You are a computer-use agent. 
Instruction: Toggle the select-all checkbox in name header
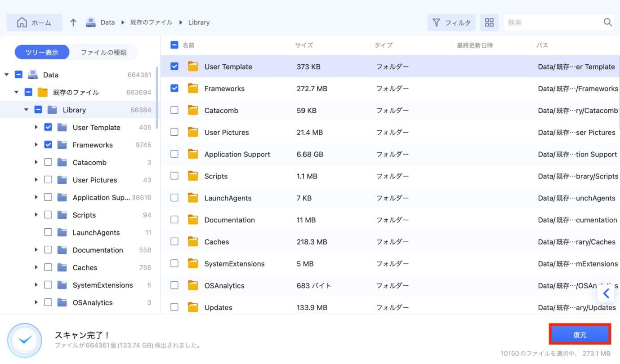tap(174, 45)
